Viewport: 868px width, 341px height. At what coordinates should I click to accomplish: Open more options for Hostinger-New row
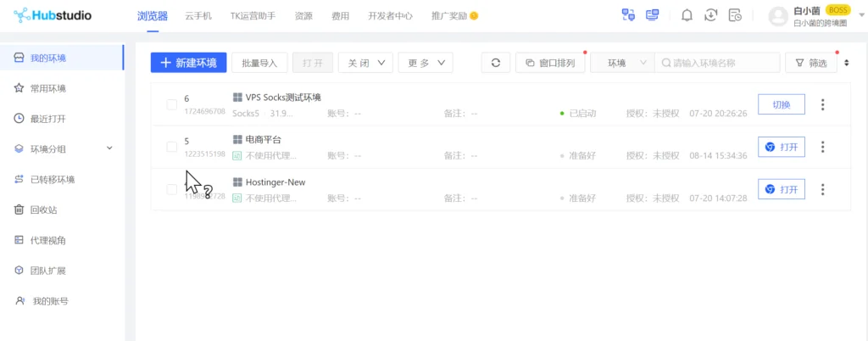822,189
